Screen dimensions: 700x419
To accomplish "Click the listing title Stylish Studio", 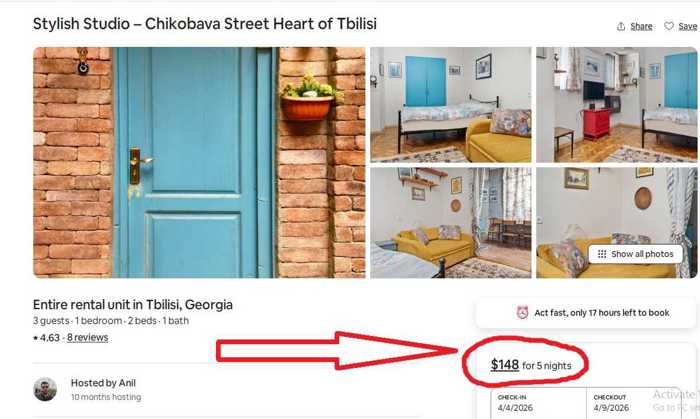I will [205, 24].
